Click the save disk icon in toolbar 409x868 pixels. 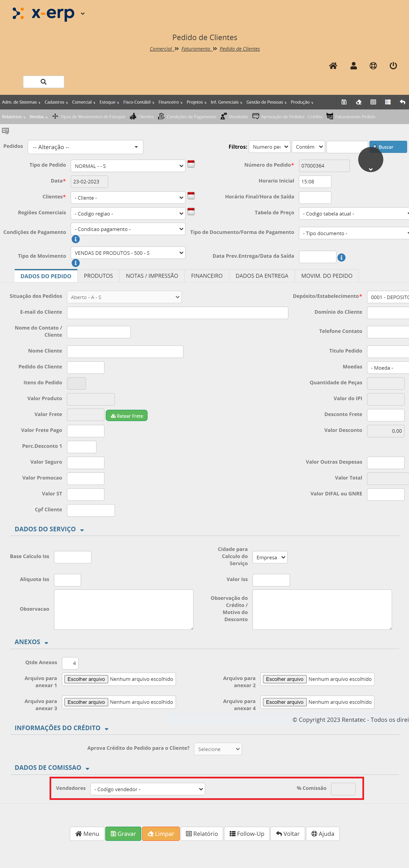[x=344, y=102]
